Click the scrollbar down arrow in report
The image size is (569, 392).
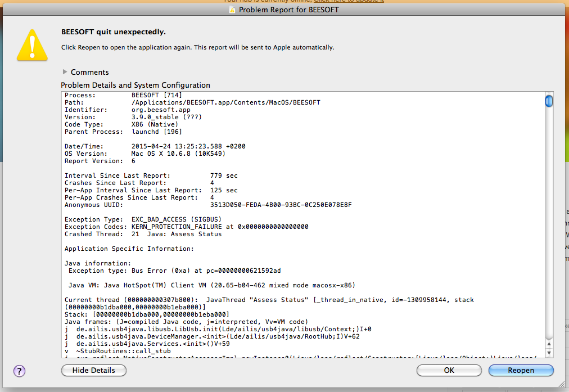549,353
